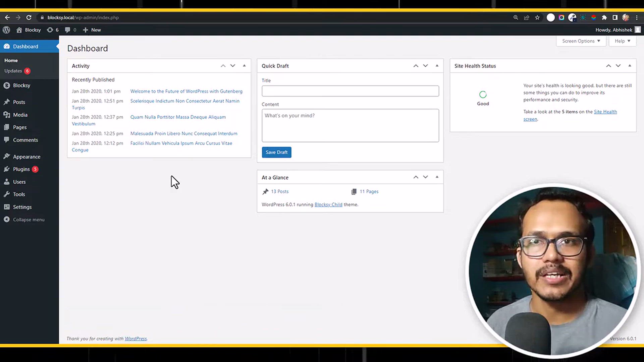Open the extensions puzzle icon
The image size is (644, 362).
604,17
